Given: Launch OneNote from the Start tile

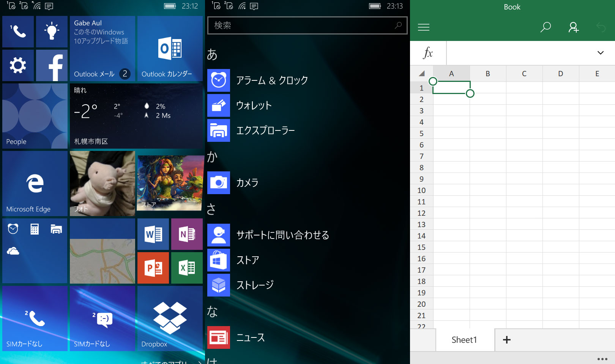Looking at the screenshot, I should (187, 234).
